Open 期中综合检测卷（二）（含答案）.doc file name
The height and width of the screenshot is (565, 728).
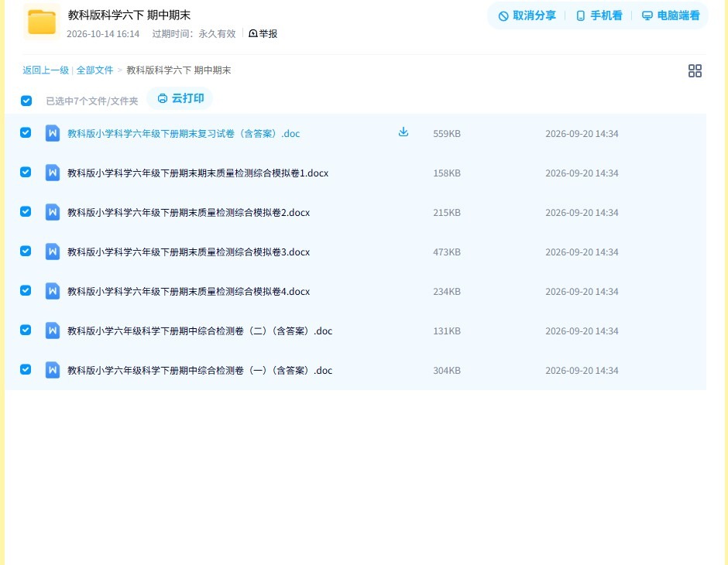click(200, 330)
